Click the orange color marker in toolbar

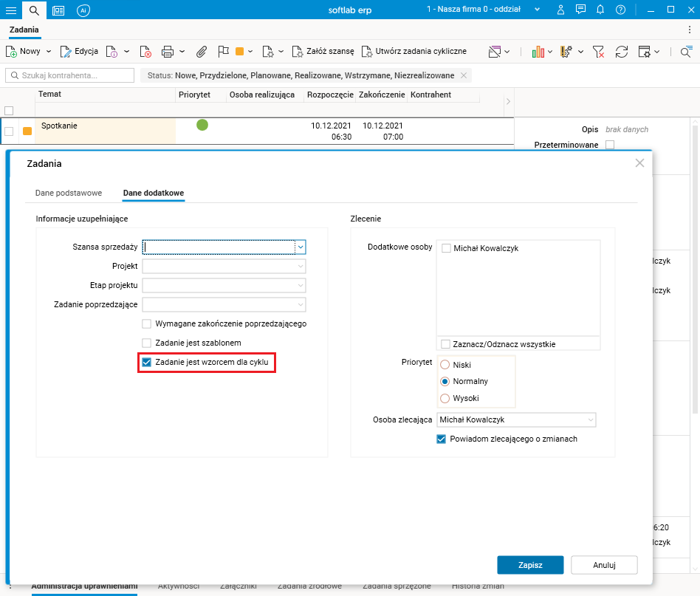[240, 52]
